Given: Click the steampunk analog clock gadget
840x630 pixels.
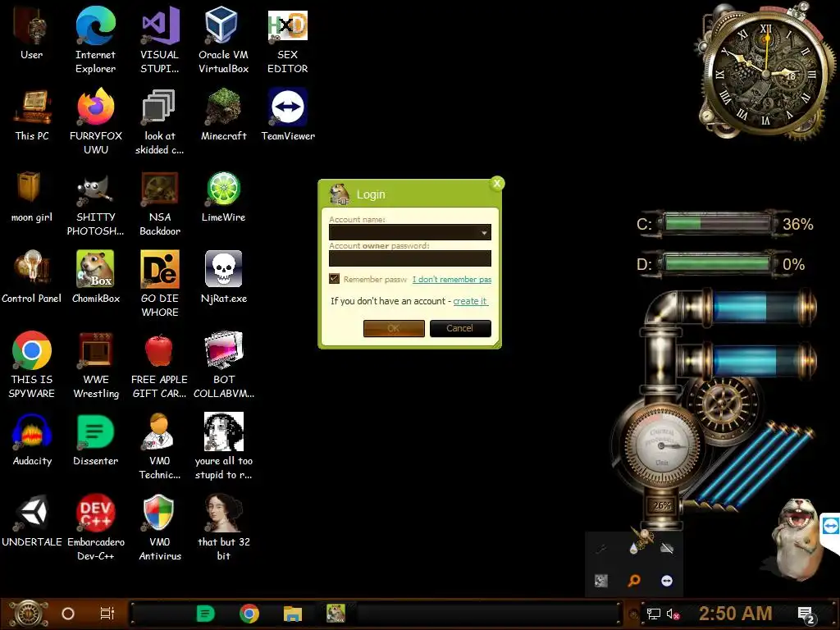Looking at the screenshot, I should [x=765, y=72].
